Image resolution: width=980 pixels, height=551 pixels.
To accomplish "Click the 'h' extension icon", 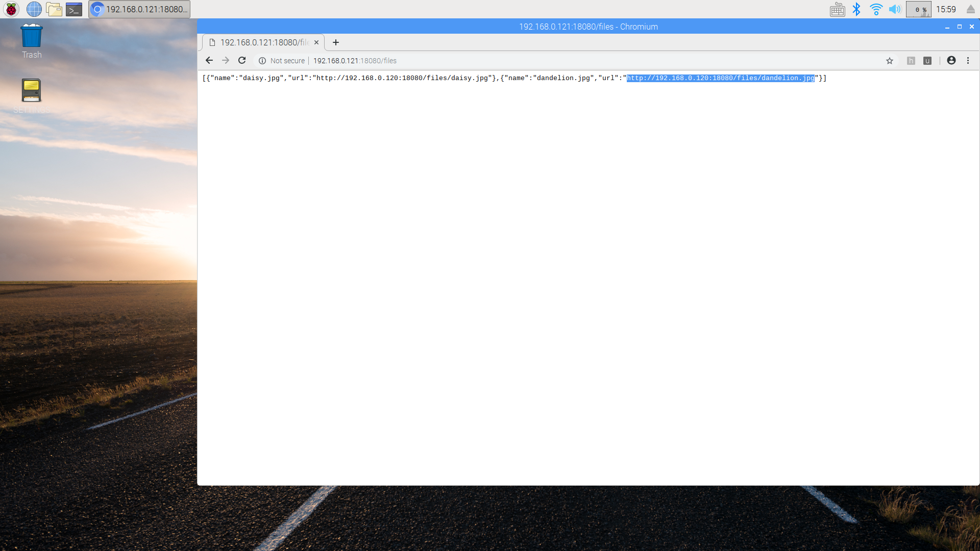I will point(911,61).
